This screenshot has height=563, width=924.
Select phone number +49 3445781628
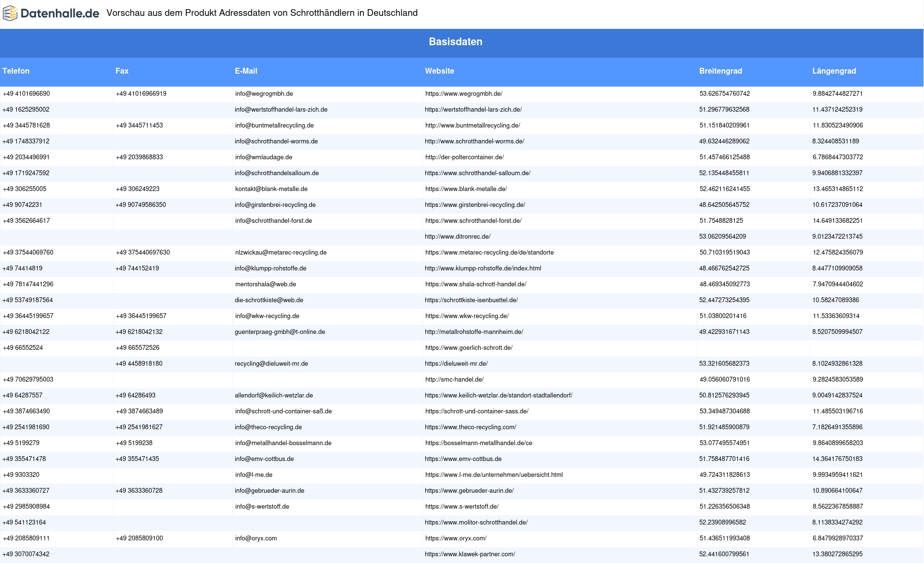point(26,126)
